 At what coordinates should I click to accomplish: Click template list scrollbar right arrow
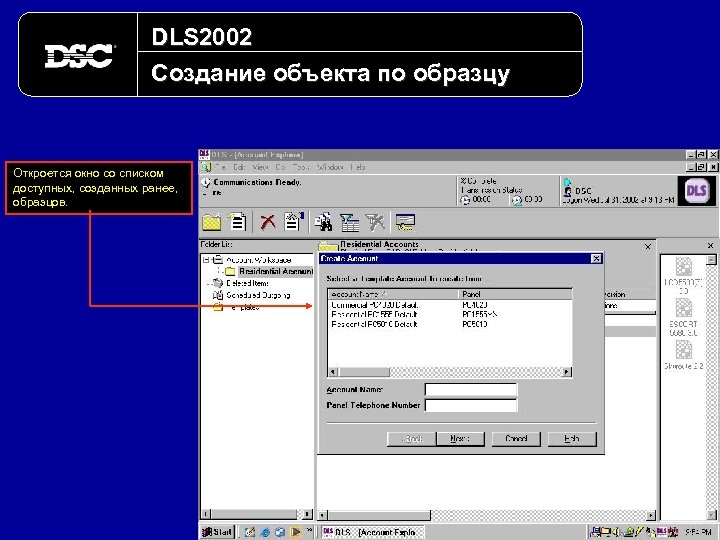pos(567,372)
